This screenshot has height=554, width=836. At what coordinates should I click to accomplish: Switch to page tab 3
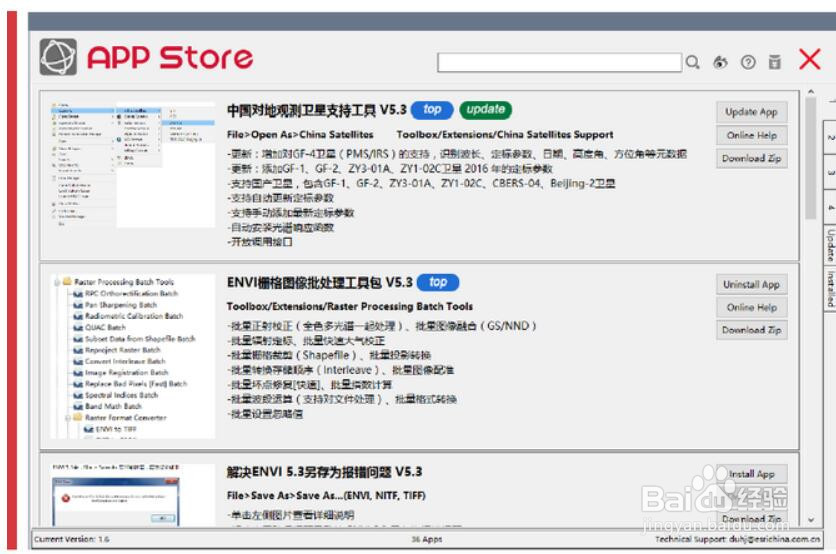[830, 172]
